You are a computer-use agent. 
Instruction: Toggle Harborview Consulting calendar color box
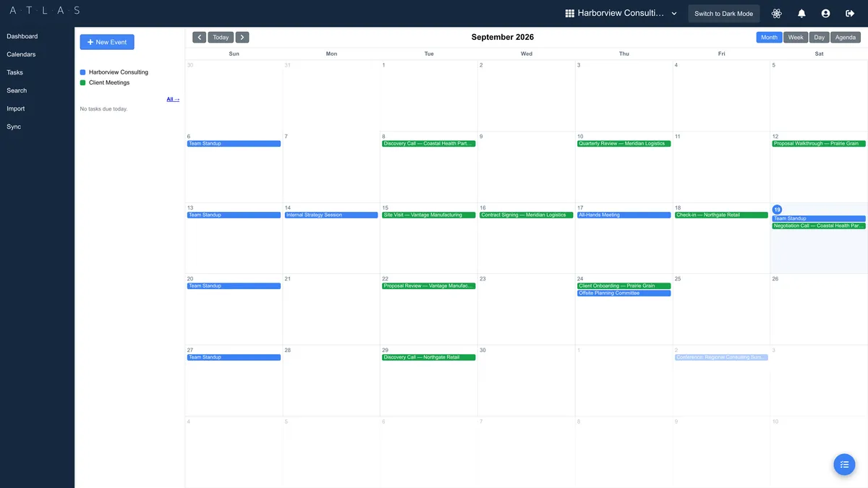tap(82, 72)
